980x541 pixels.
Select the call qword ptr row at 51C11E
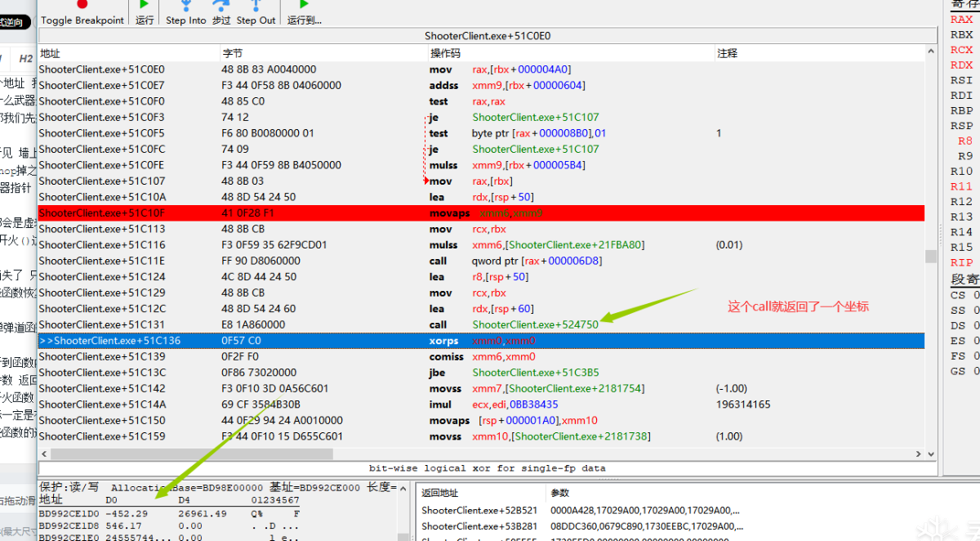(x=481, y=261)
